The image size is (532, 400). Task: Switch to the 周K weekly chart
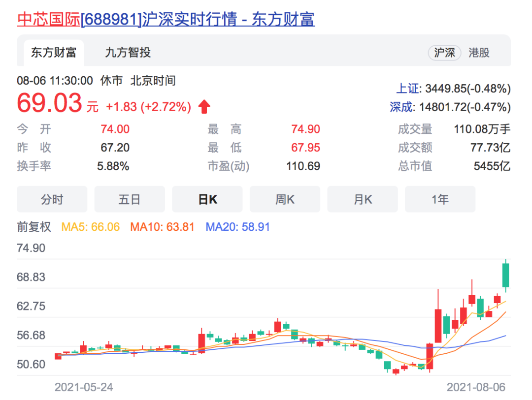pos(285,199)
